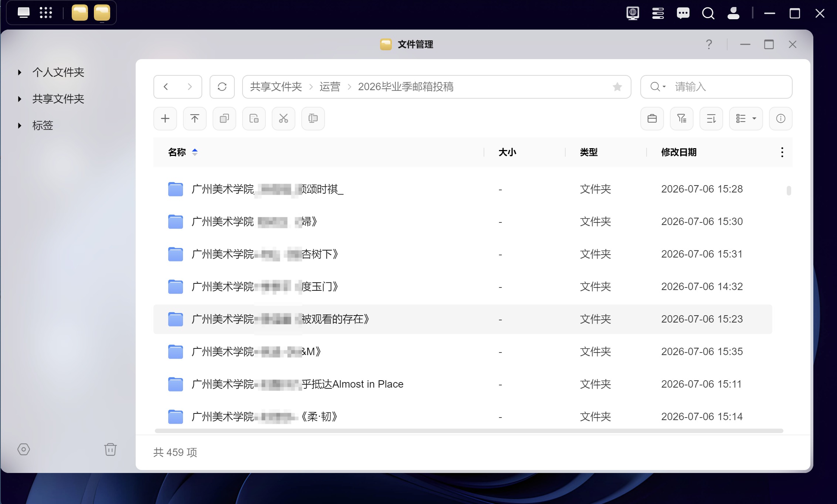The width and height of the screenshot is (837, 504).
Task: Open the filter options button
Action: [x=682, y=119]
